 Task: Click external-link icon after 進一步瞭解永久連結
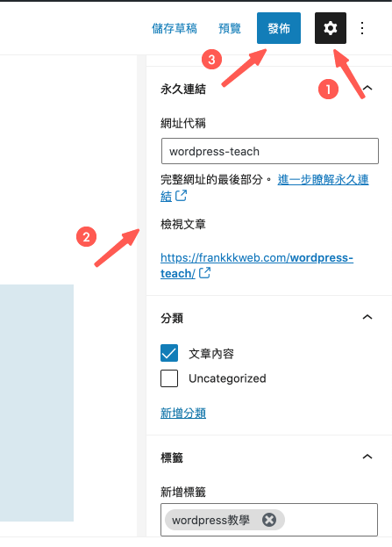coord(182,196)
